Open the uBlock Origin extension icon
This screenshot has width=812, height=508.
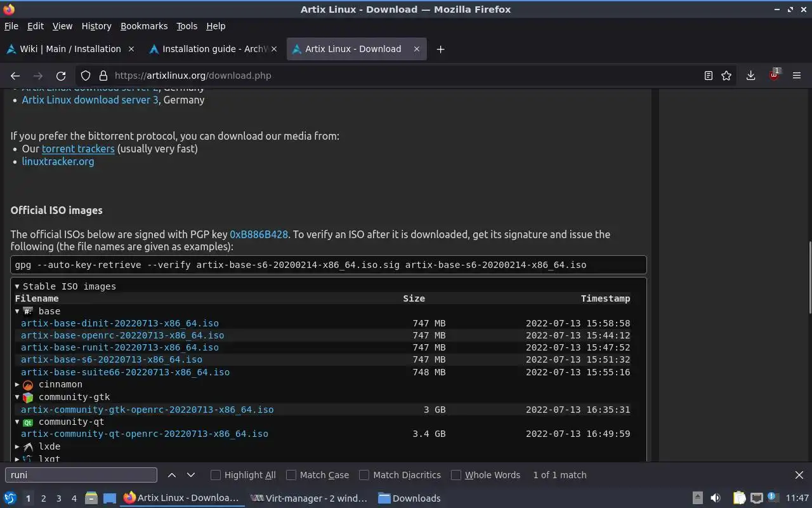[775, 74]
